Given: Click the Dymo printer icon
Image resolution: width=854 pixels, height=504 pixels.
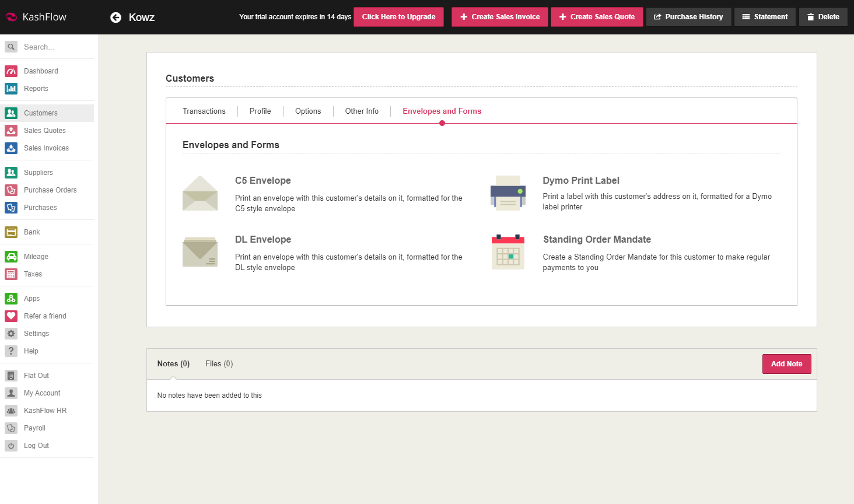Looking at the screenshot, I should 508,193.
